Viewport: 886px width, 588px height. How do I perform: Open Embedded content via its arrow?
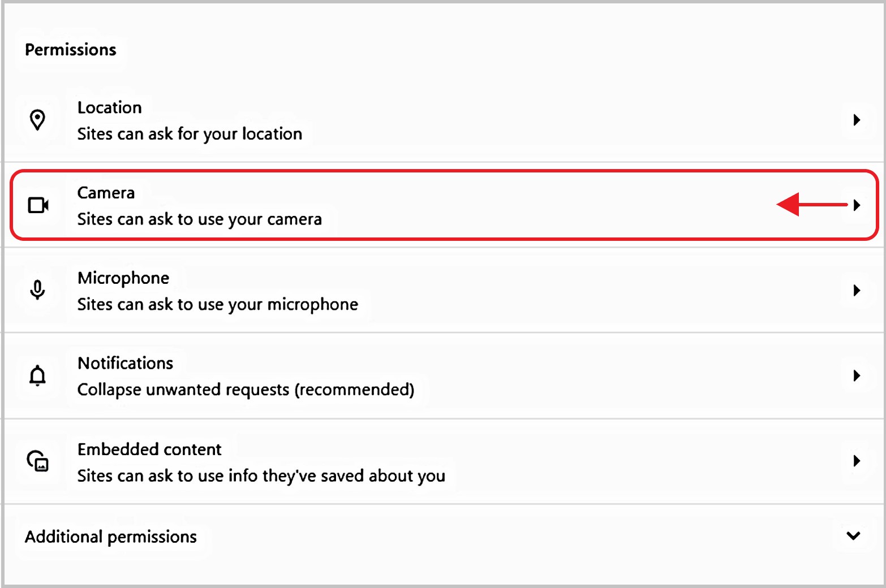click(x=857, y=461)
